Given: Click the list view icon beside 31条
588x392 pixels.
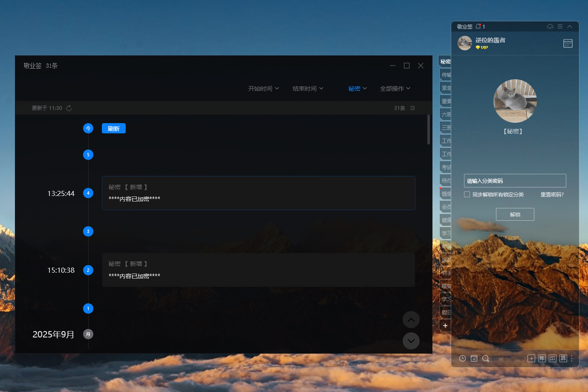Looking at the screenshot, I should click(x=412, y=108).
